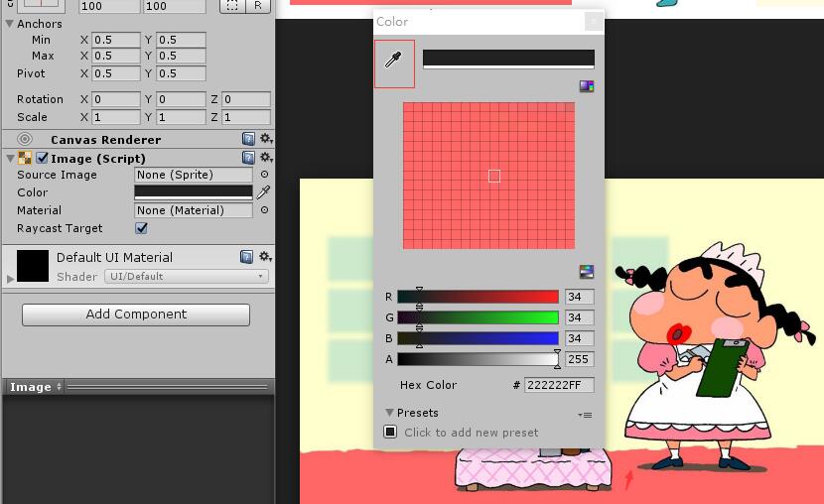Screen dimensions: 824x504
Task: Click the Pivot X field
Action: tap(116, 73)
